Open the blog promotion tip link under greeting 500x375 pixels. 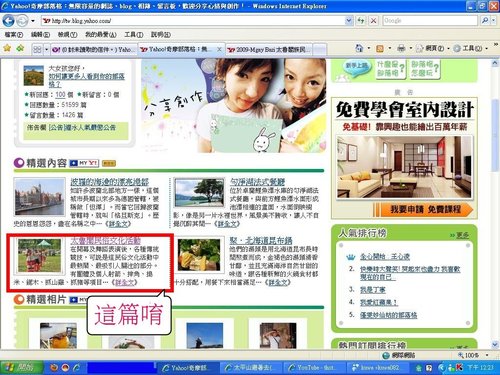[87, 80]
